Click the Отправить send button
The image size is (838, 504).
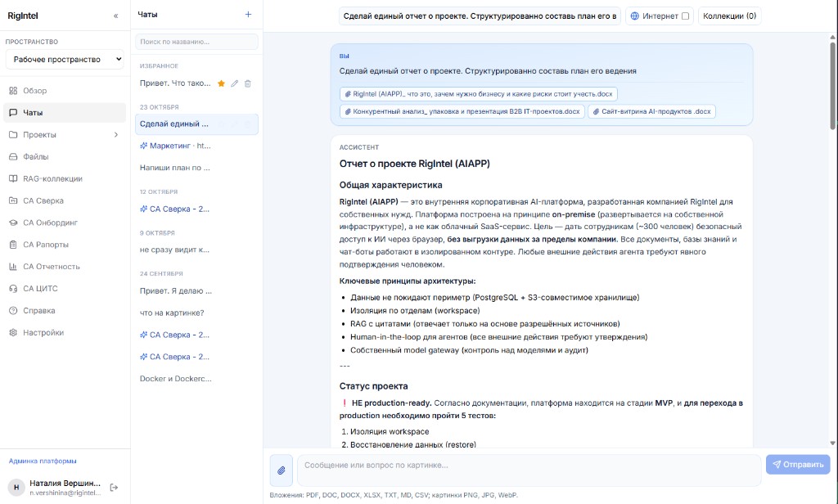(798, 465)
